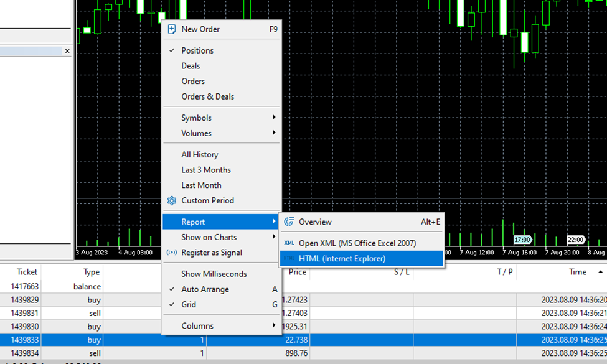
Task: Enable Show Milliseconds
Action: coord(222,274)
